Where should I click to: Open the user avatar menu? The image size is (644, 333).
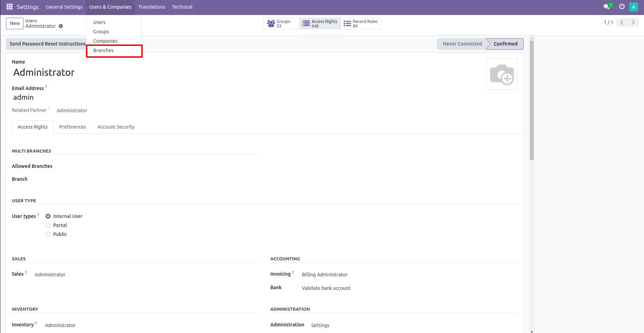pos(633,7)
